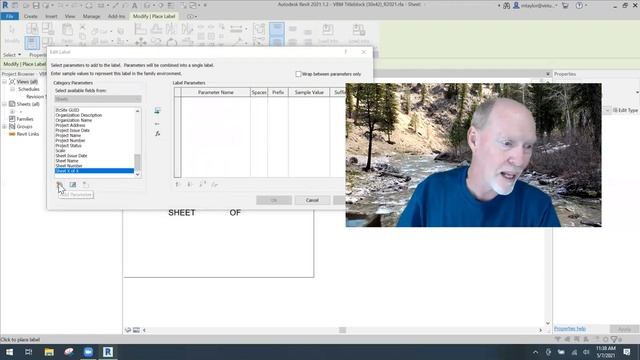The height and width of the screenshot is (360, 640).
Task: Click Cancel in Edit Label dialog
Action: 312,200
